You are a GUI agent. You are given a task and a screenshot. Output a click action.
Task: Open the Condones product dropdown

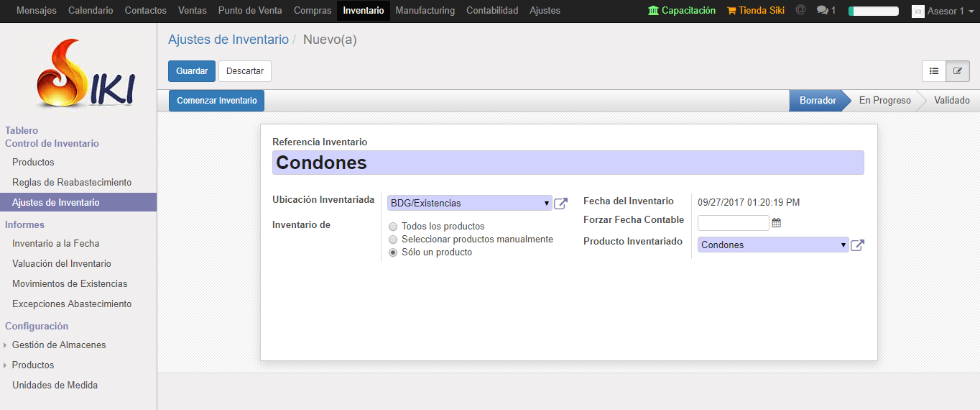point(772,245)
